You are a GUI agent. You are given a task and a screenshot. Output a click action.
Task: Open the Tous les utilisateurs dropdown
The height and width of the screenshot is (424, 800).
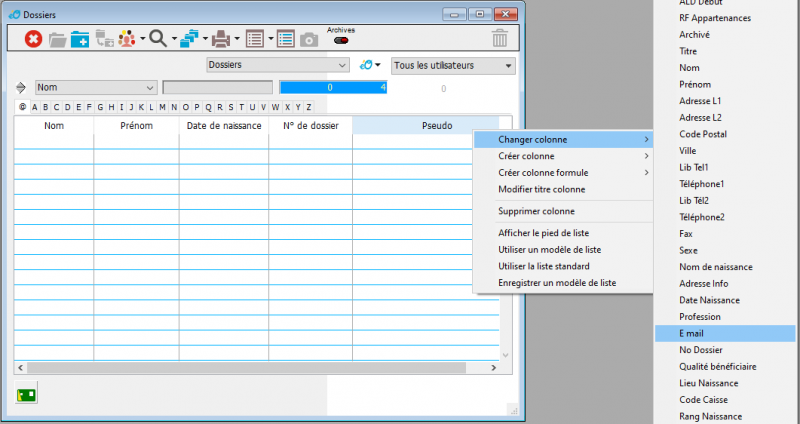coord(452,65)
